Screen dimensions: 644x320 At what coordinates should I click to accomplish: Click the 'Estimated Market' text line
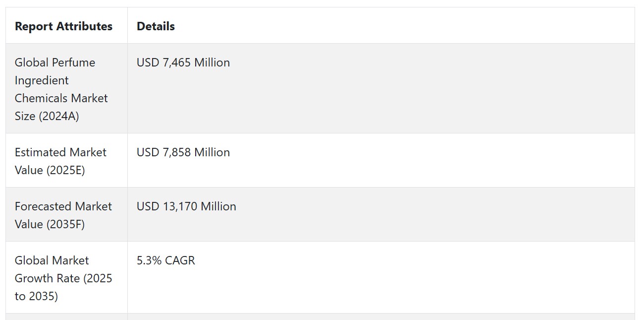[x=60, y=152]
